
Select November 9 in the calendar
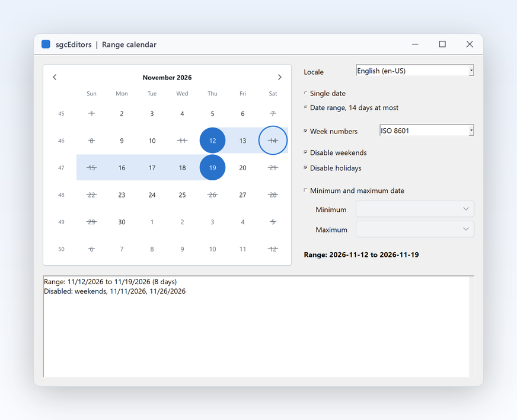(122, 141)
